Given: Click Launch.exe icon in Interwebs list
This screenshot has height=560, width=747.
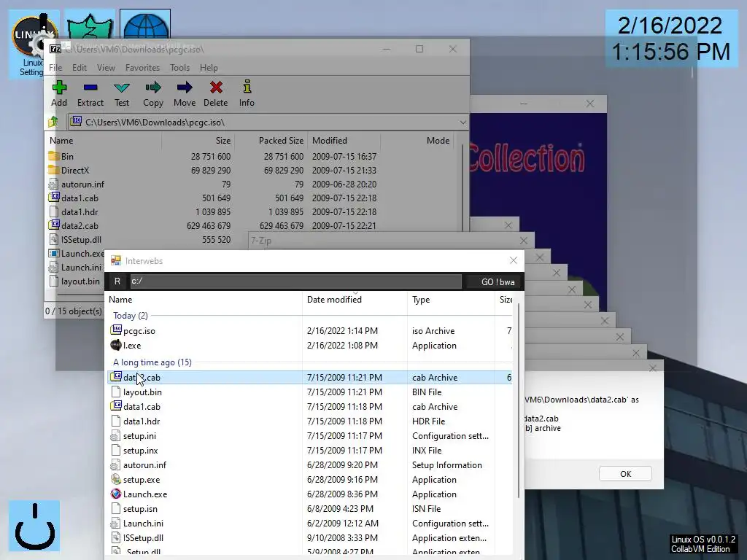Looking at the screenshot, I should (x=115, y=494).
